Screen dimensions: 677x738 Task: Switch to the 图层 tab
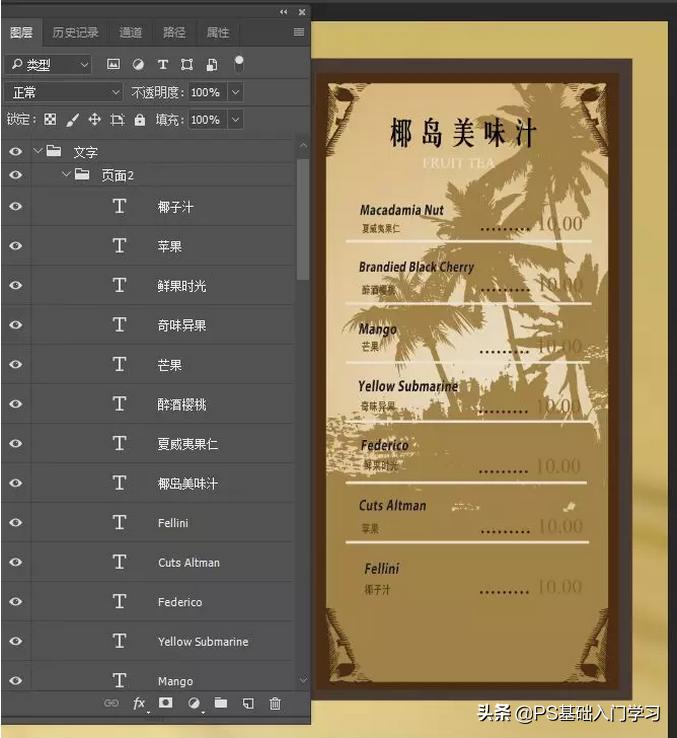pos(22,32)
